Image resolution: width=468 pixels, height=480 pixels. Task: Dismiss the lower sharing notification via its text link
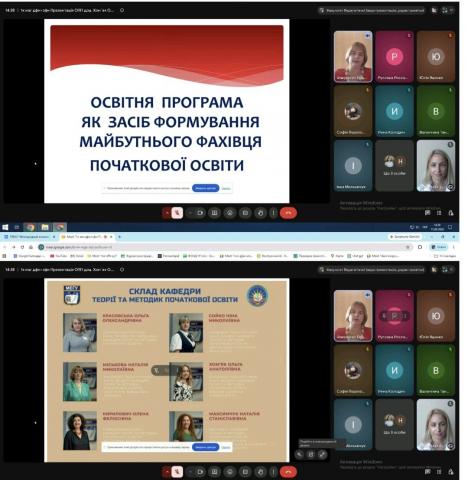click(226, 447)
